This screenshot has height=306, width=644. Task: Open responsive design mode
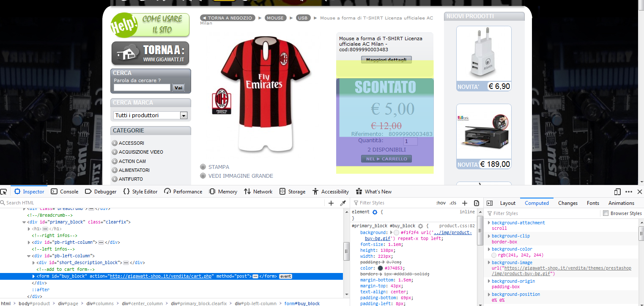pos(617,191)
